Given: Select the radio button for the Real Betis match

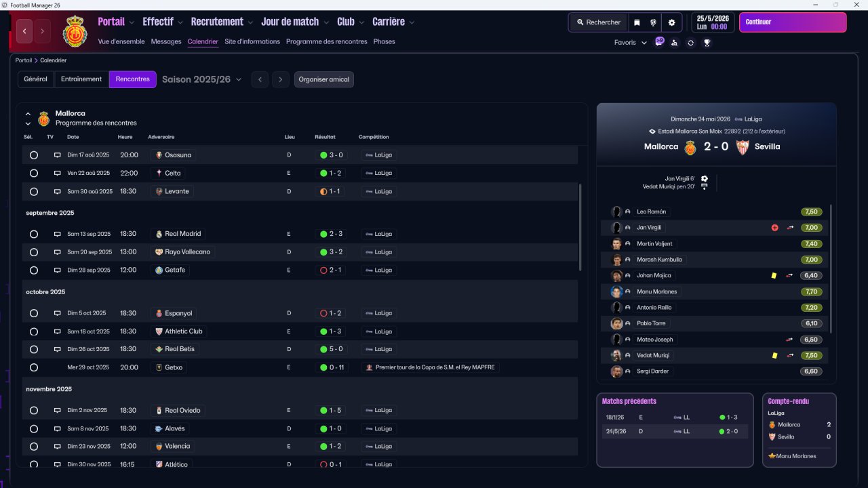Looking at the screenshot, I should [x=34, y=349].
